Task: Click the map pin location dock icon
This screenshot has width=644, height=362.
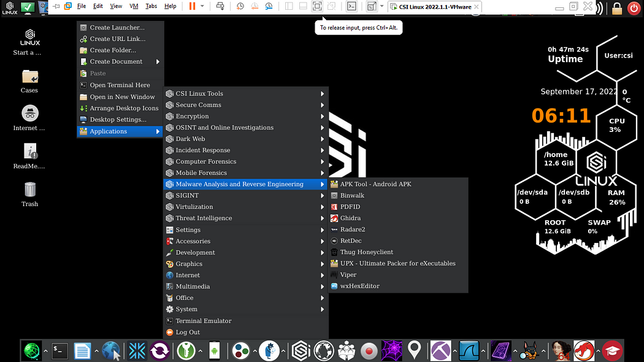Action: [x=415, y=350]
